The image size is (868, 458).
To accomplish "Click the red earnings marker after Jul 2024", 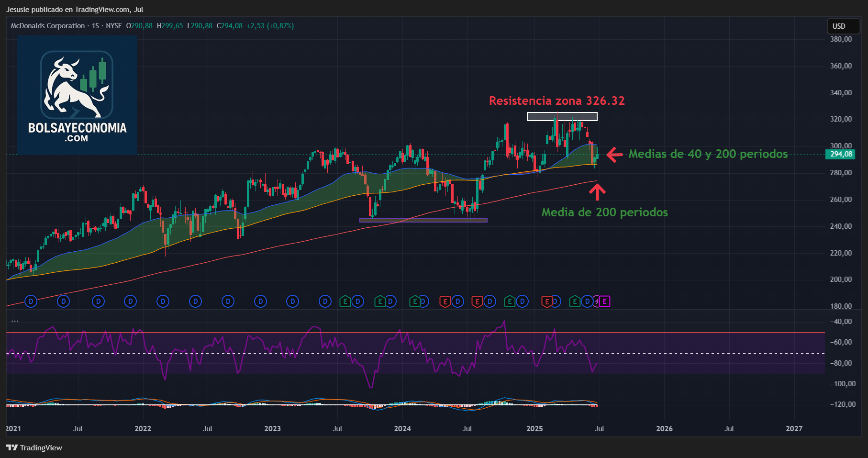I will click(x=477, y=302).
